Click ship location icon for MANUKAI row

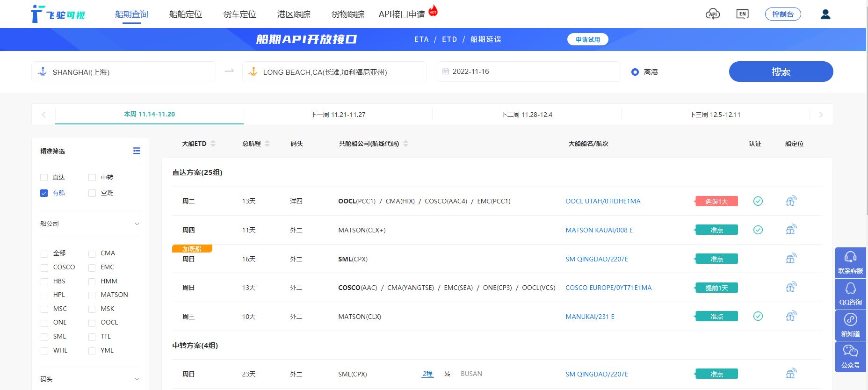[791, 316]
